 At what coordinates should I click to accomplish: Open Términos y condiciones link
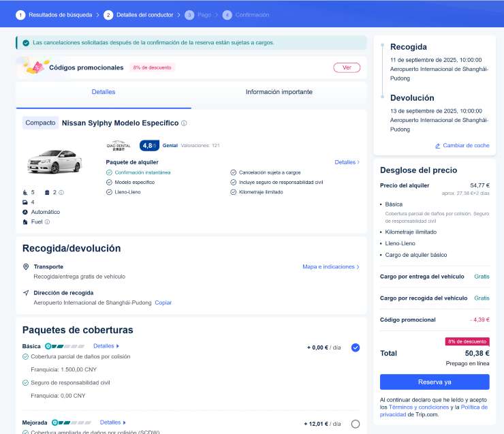(419, 407)
